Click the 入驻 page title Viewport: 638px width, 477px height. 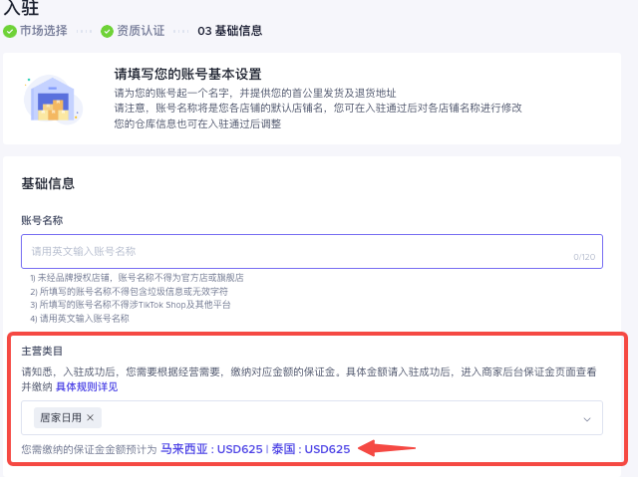(22, 8)
